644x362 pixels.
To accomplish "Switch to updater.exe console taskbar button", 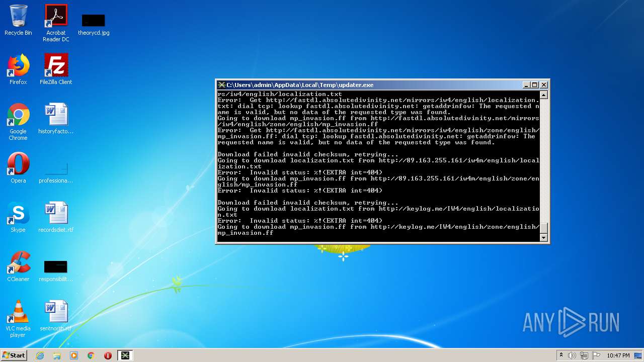I will coord(125,355).
